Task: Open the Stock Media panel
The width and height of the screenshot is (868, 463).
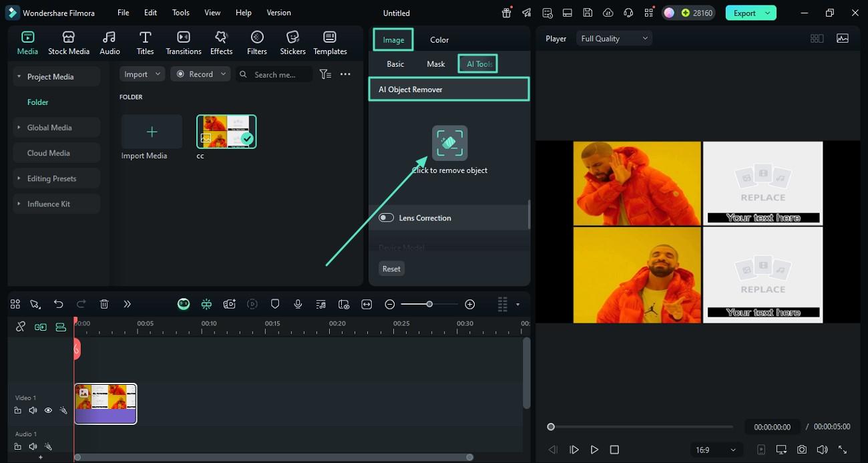Action: pos(68,43)
